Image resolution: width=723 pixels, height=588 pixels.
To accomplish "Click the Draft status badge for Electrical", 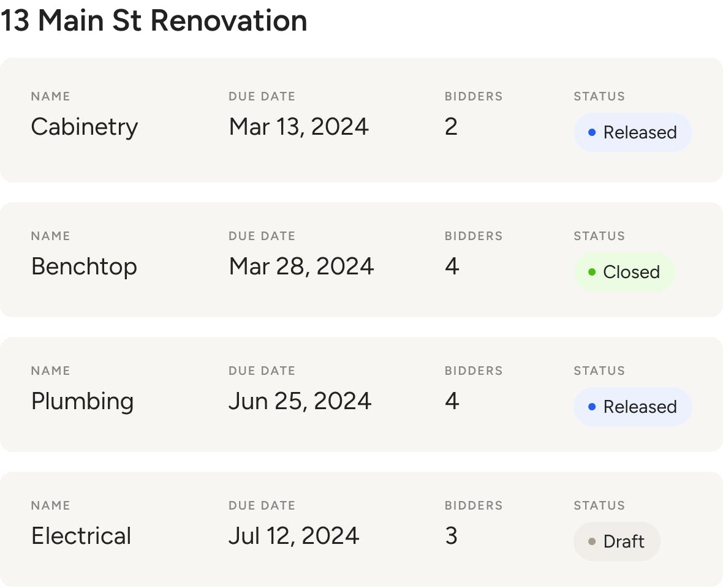I will 617,541.
